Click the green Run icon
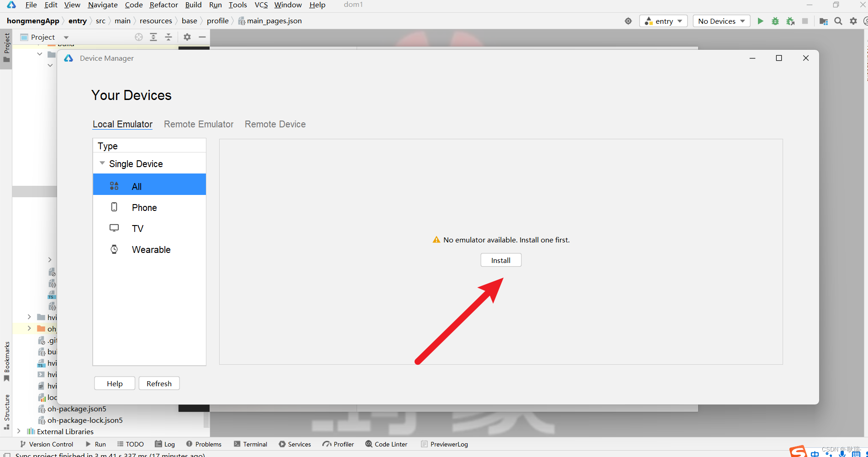This screenshot has height=457, width=868. [x=760, y=21]
